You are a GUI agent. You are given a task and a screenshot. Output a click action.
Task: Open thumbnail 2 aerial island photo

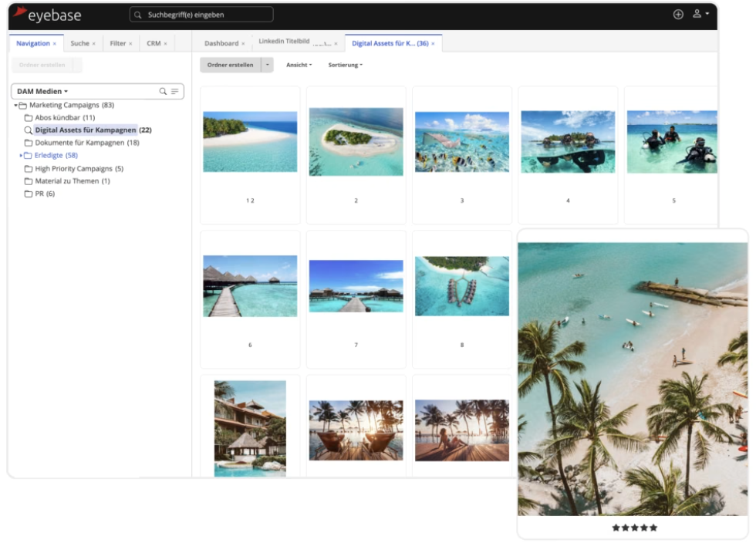coord(356,142)
